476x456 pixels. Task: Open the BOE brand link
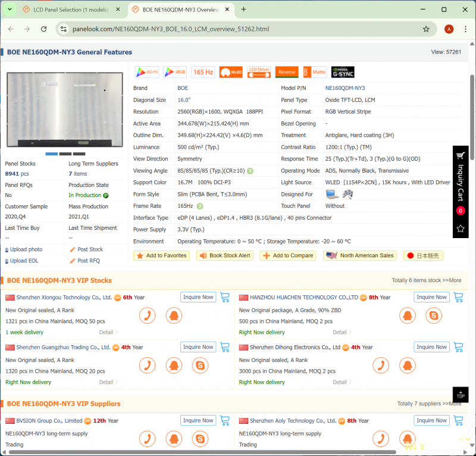click(x=183, y=88)
